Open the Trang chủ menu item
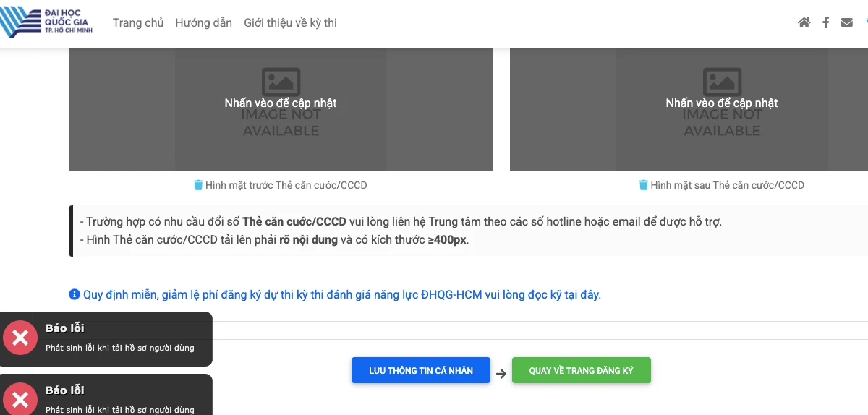 click(x=138, y=22)
